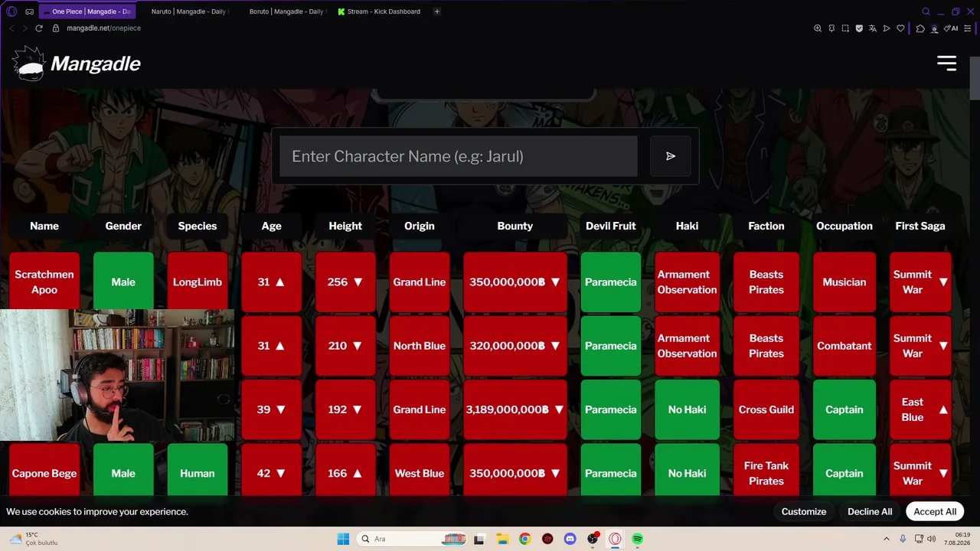980x551 pixels.
Task: Open the AI assistant icon
Action: point(951,28)
